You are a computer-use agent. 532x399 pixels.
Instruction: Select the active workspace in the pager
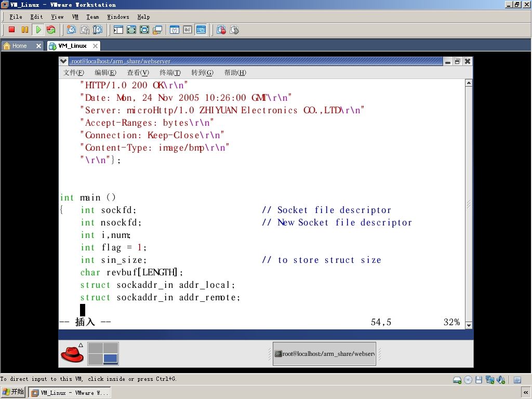coord(111,358)
